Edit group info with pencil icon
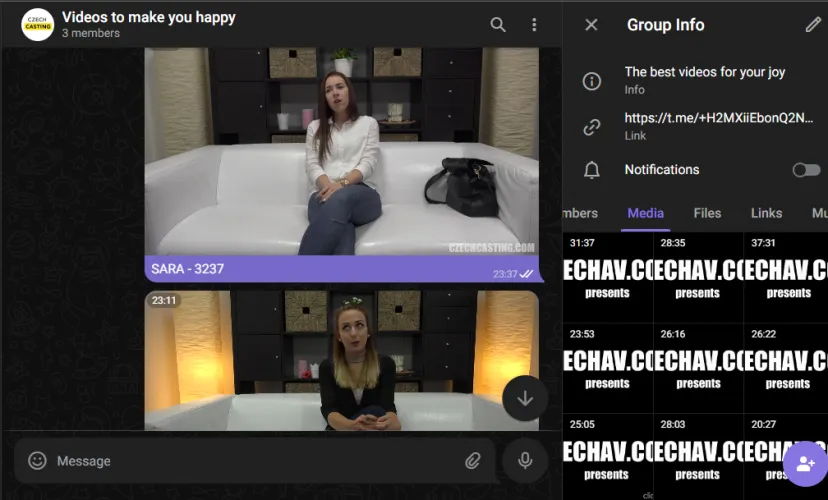 point(813,24)
